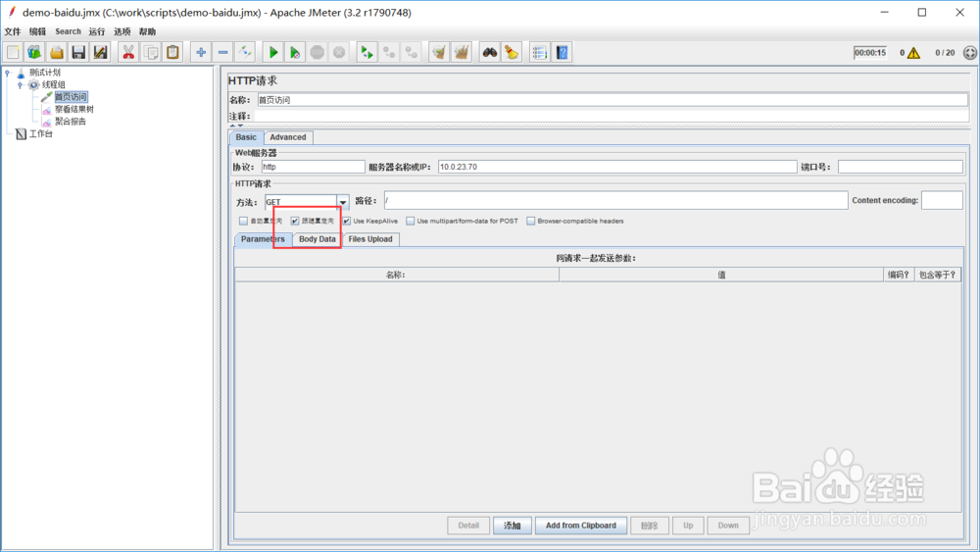Image resolution: width=980 pixels, height=552 pixels.
Task: Click the Down button
Action: pyautogui.click(x=728, y=526)
